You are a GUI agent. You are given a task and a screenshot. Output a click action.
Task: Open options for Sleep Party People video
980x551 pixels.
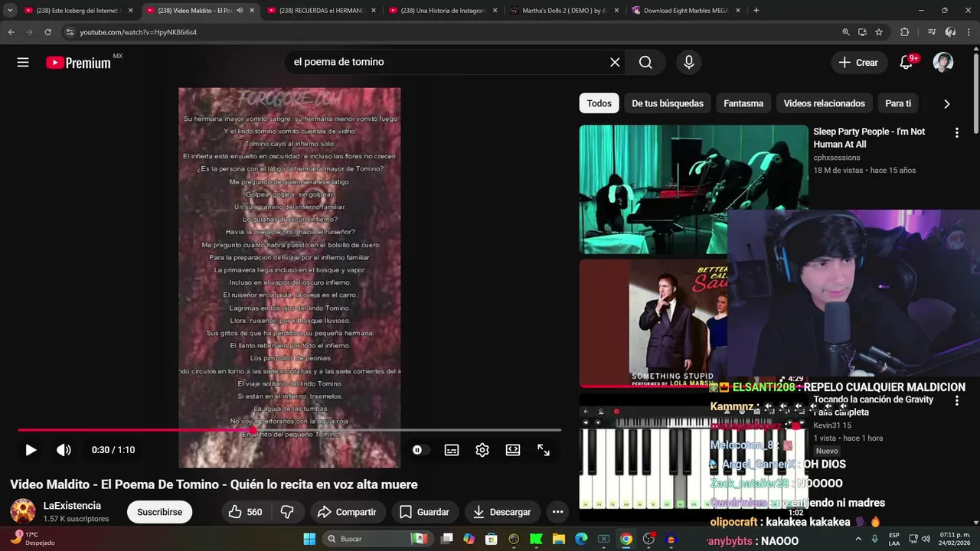[x=956, y=133]
